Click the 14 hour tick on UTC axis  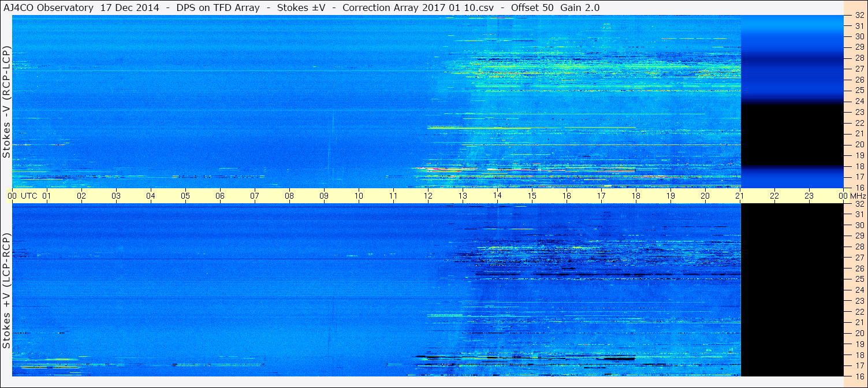pos(497,196)
